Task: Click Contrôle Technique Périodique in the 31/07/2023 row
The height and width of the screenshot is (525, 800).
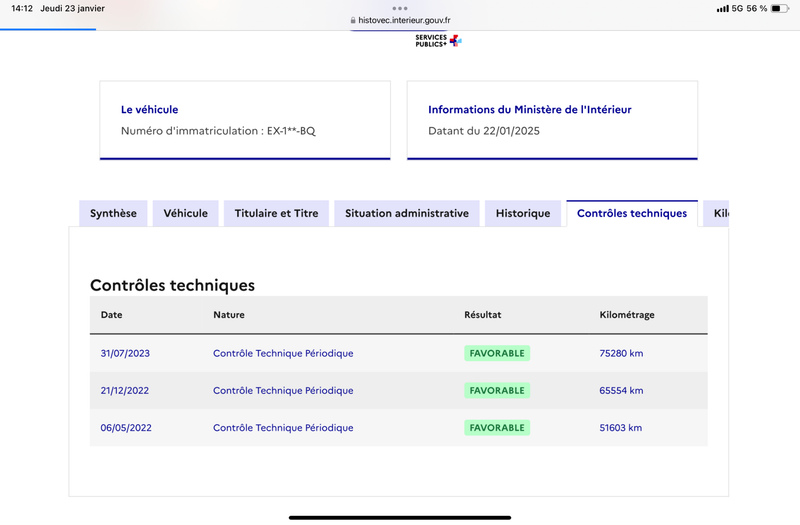Action: click(283, 353)
